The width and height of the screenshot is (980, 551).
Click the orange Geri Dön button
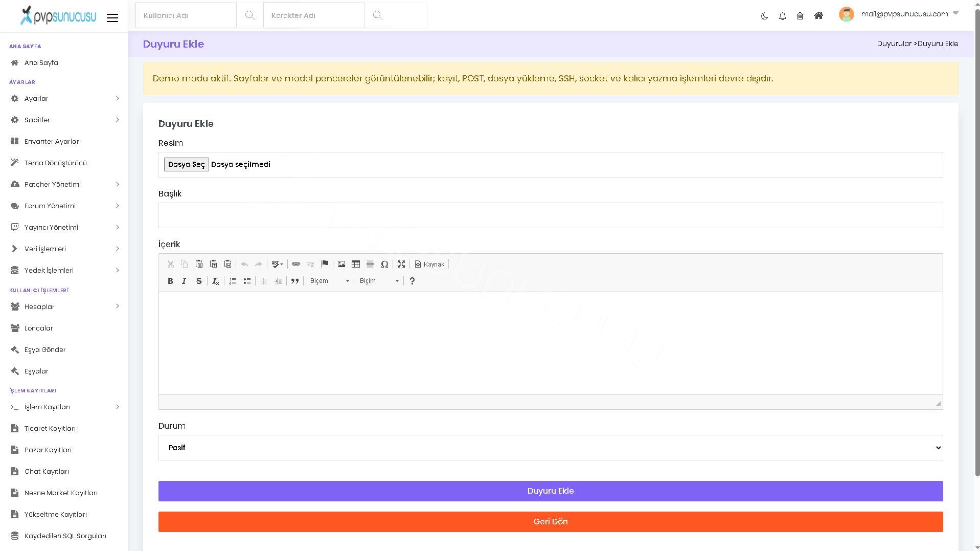click(551, 522)
